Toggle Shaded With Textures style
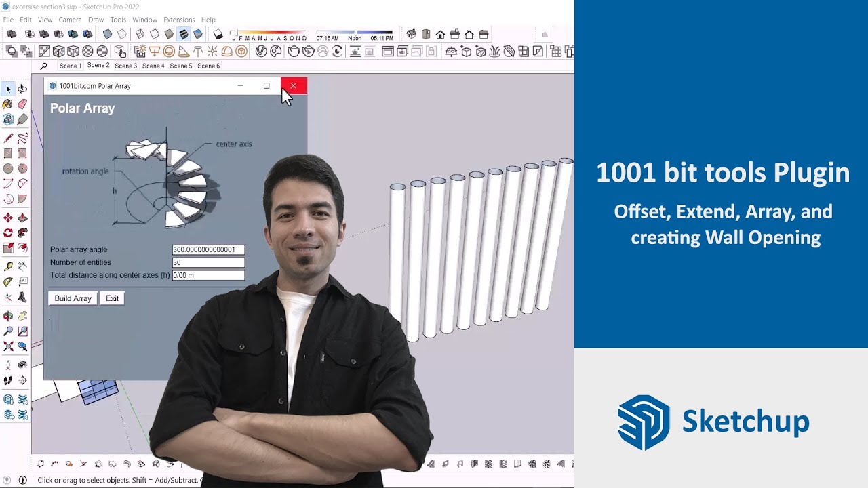Viewport: 868px width, 488px height. 184,34
